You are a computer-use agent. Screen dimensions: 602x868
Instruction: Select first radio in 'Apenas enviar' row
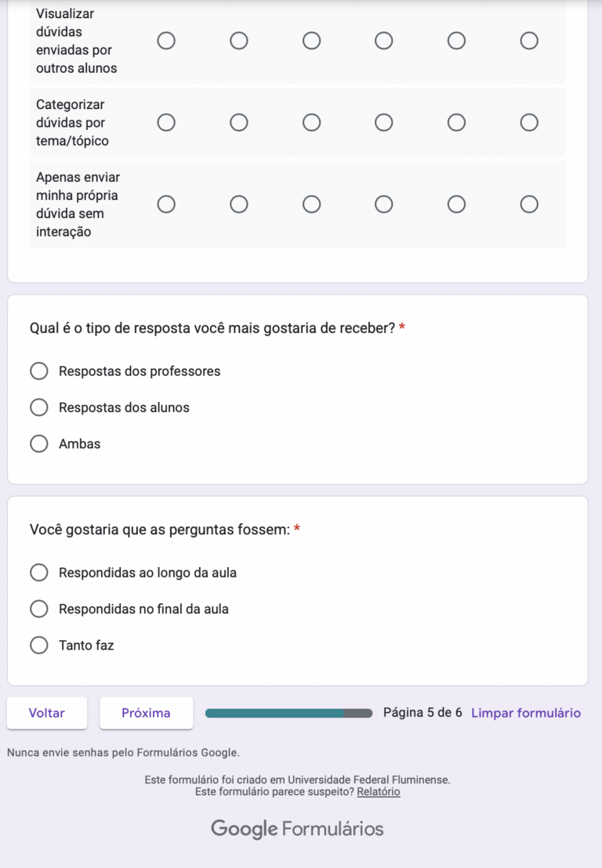click(166, 204)
